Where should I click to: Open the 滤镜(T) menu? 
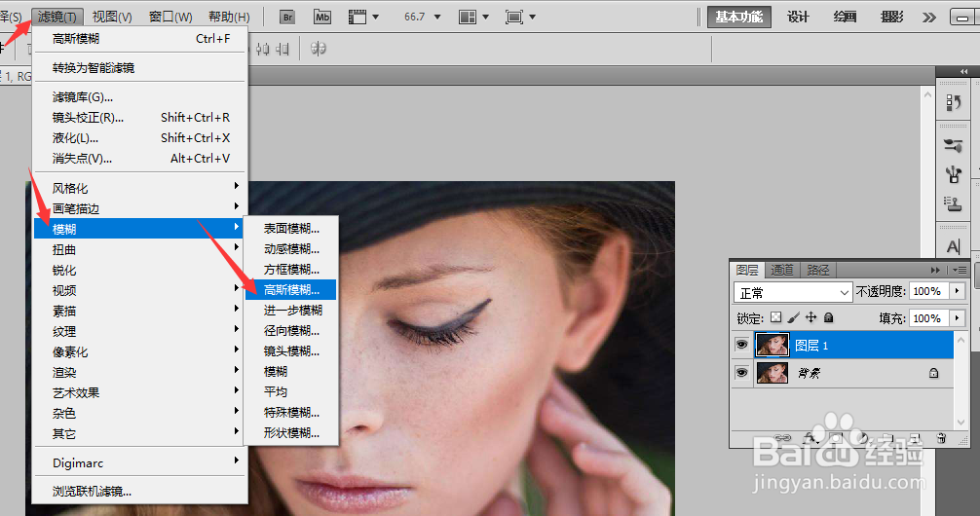[x=57, y=17]
